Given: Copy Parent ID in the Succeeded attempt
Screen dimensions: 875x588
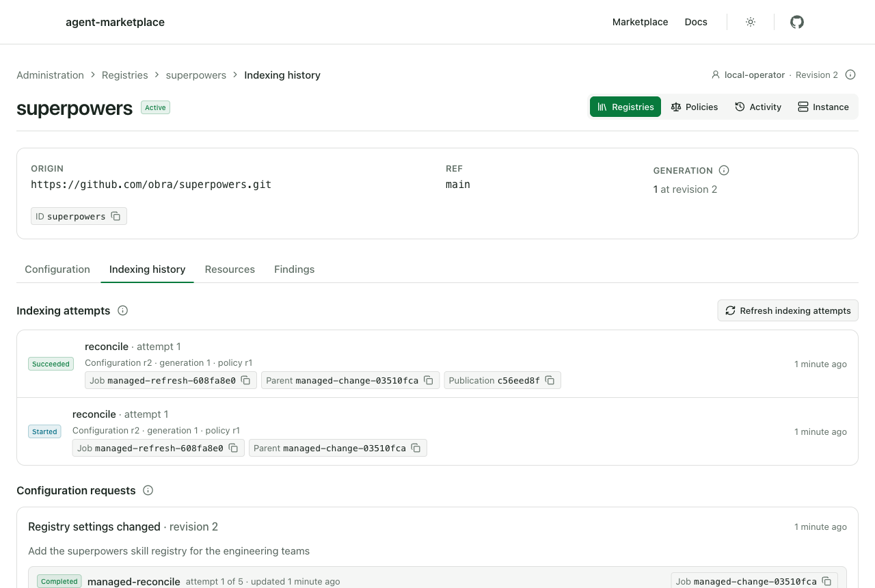Looking at the screenshot, I should point(429,380).
